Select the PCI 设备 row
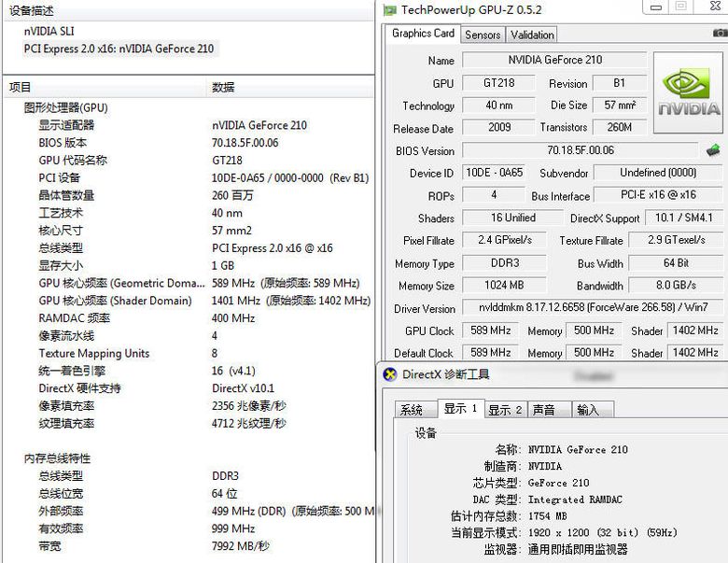Screen dimensions: 728x563 click(189, 178)
